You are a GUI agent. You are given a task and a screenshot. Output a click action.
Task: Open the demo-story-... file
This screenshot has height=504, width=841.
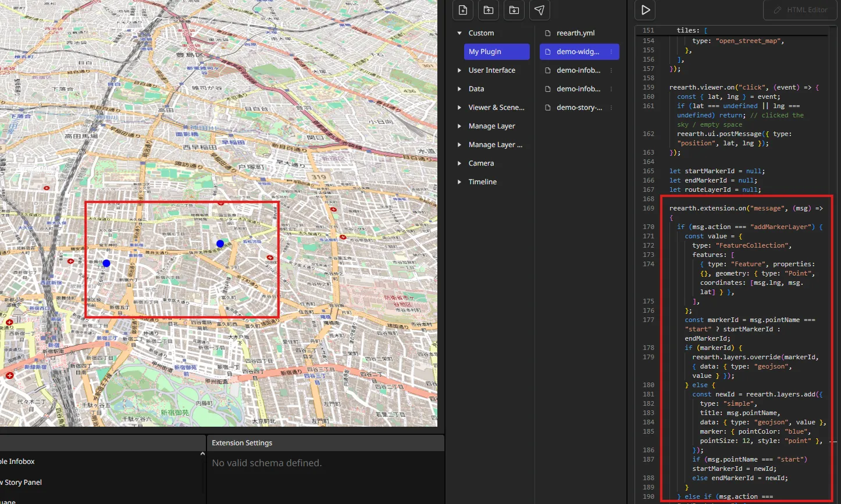click(x=579, y=108)
